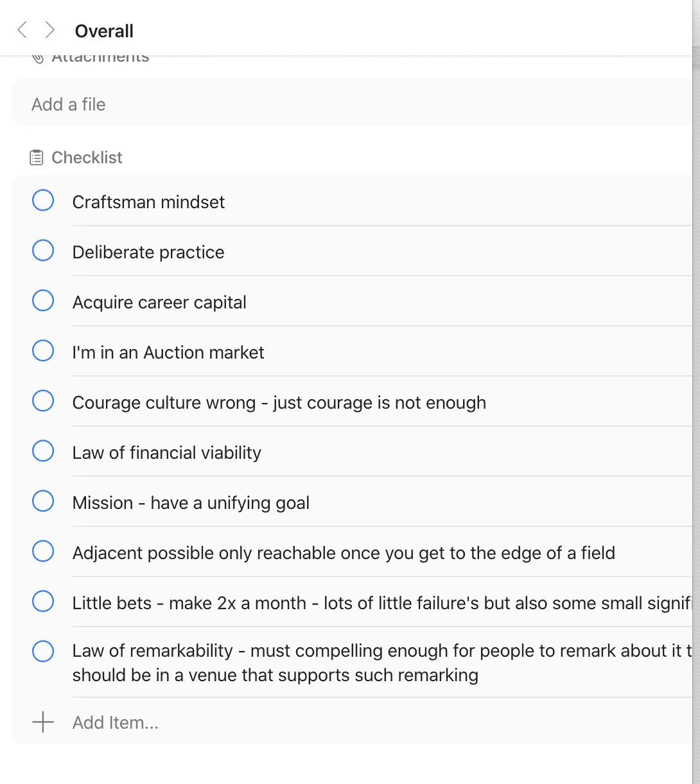700x784 pixels.
Task: Click the Add Item text field
Action: pos(381,722)
